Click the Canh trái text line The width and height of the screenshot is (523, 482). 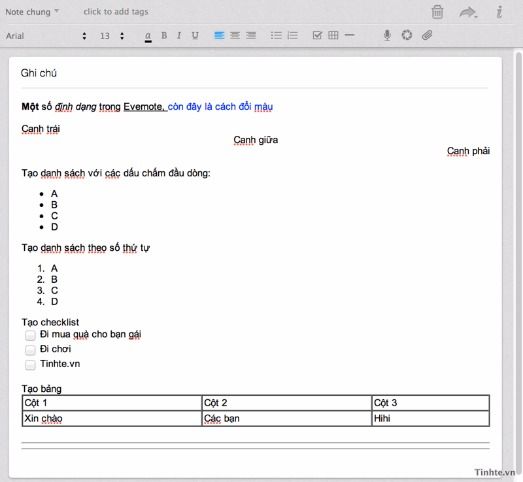tap(41, 129)
